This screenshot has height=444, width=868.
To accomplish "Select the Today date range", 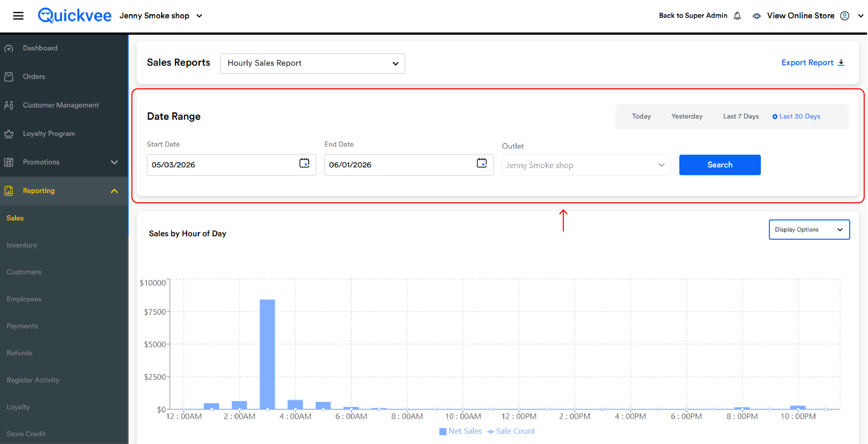I will [641, 116].
